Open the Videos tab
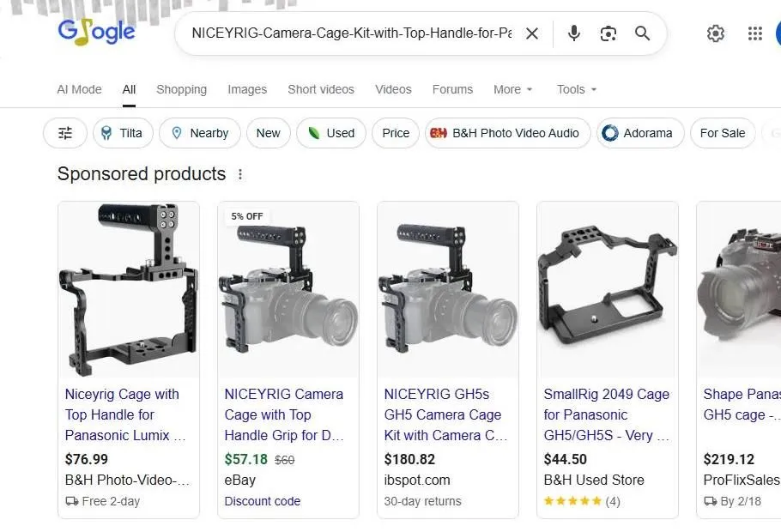 (393, 89)
